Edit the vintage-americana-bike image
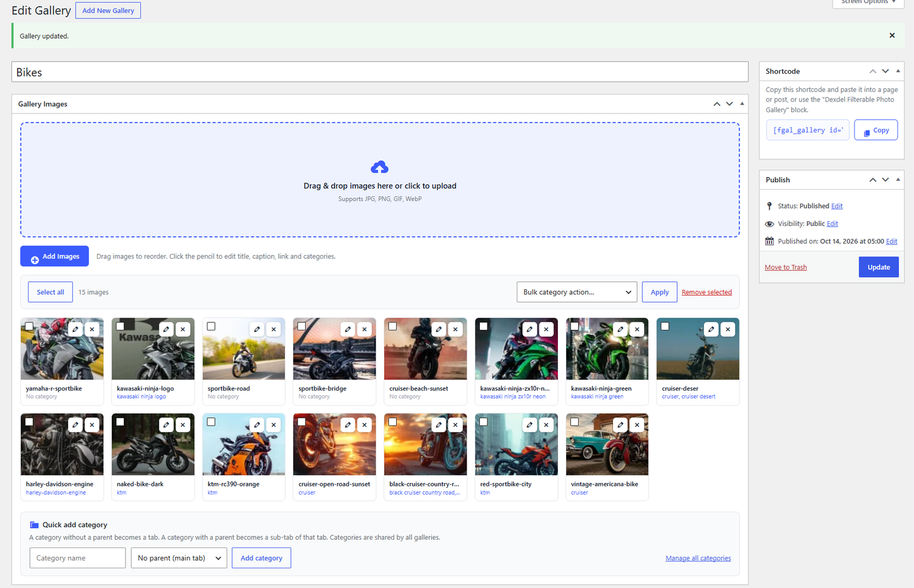The width and height of the screenshot is (914, 588). (621, 425)
